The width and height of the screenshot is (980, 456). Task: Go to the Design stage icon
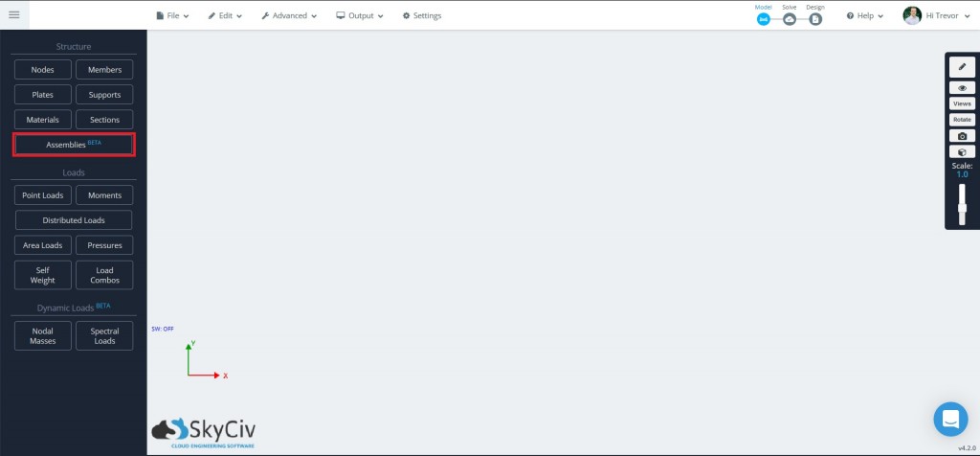pyautogui.click(x=815, y=19)
